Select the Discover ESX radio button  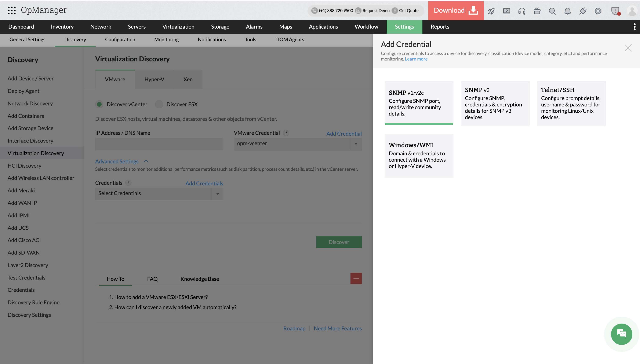159,104
